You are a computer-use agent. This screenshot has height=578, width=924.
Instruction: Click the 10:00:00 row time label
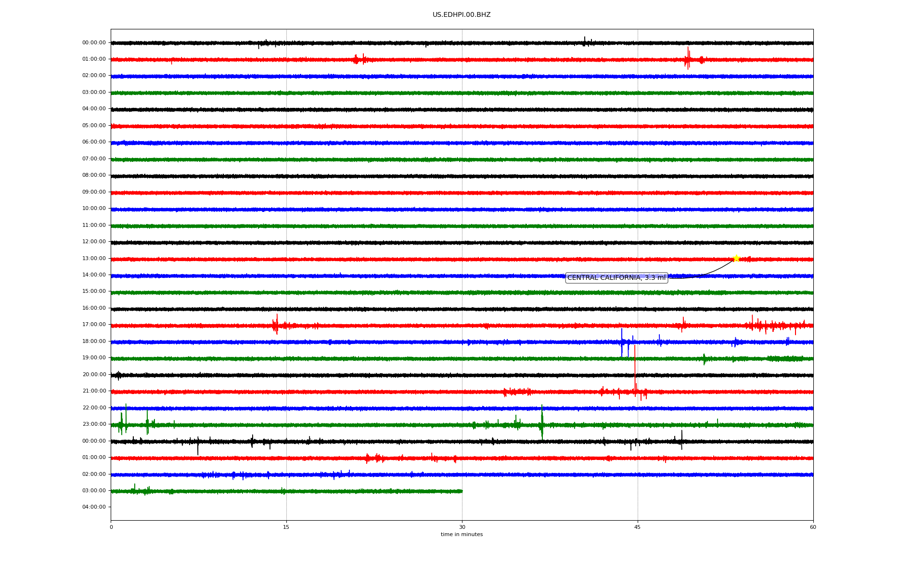pos(94,209)
